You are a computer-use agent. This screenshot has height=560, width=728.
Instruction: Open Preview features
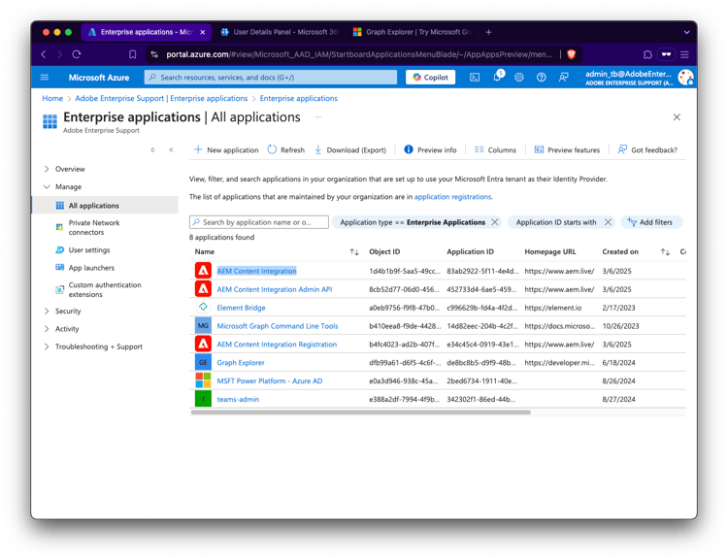pos(567,149)
